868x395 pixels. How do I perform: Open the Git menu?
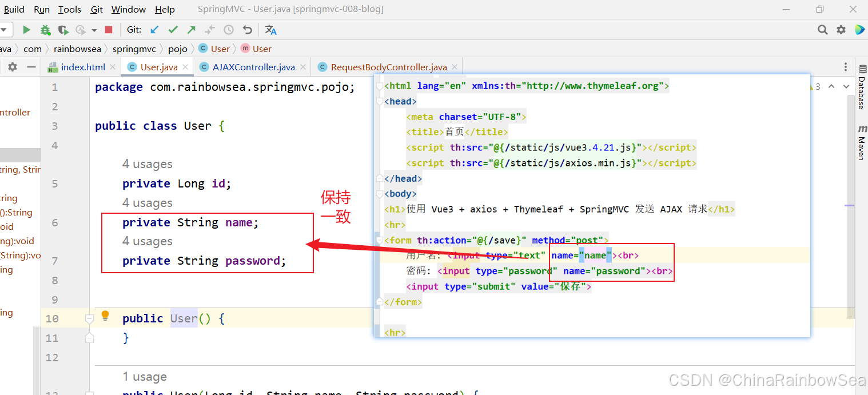(97, 9)
